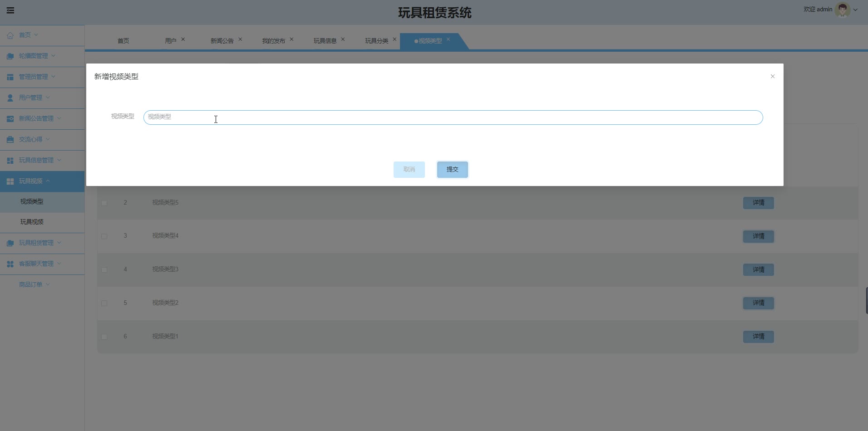
Task: Expand the 新闻公告管理 menu chevron
Action: click(x=59, y=118)
